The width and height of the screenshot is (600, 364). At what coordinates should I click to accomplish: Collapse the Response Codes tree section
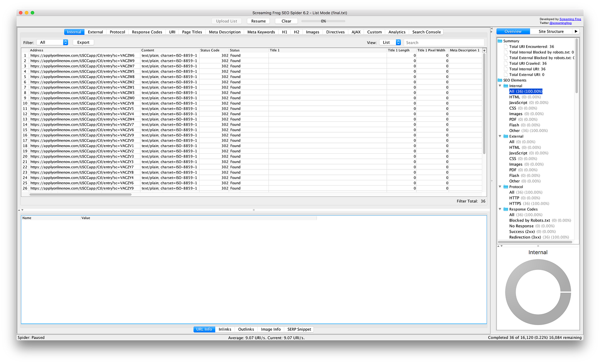pos(500,209)
